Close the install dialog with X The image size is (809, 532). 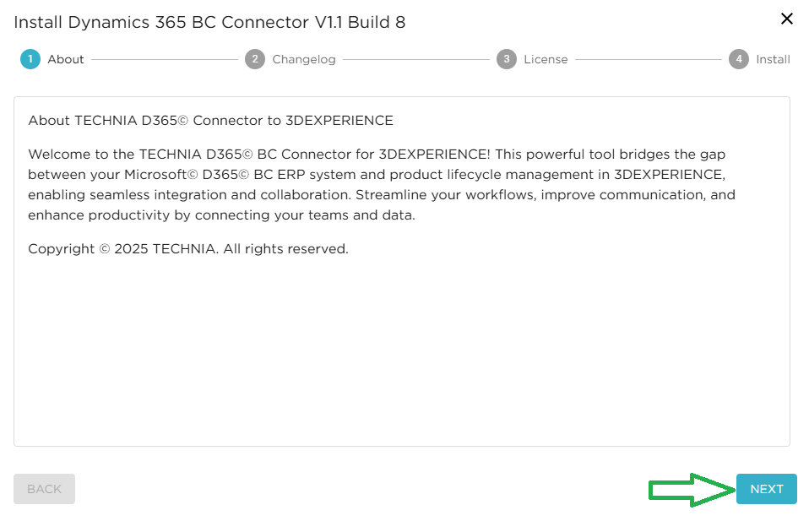click(x=787, y=19)
